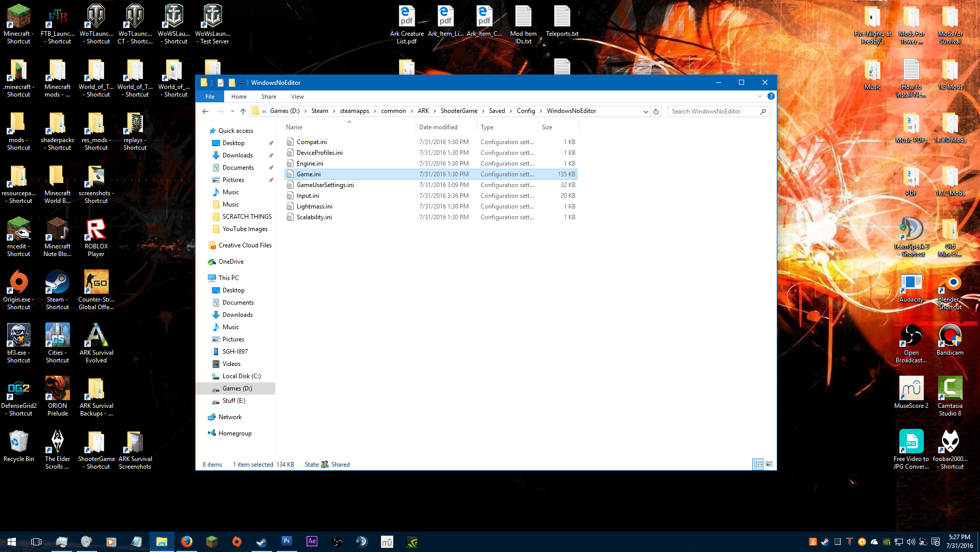
Task: Click the Properties icon in the title bar
Action: pyautogui.click(x=221, y=83)
